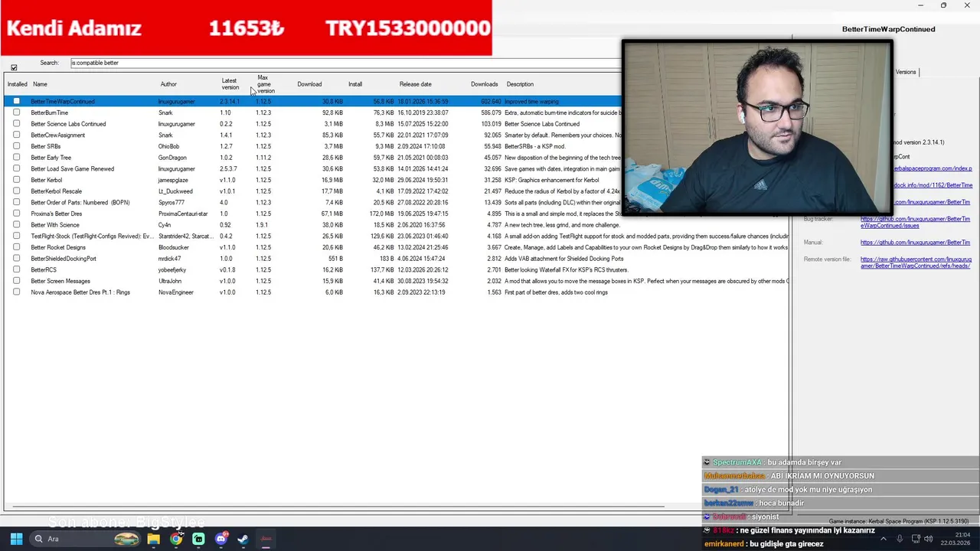Check install box for BetterCrewAssignment

(x=16, y=135)
